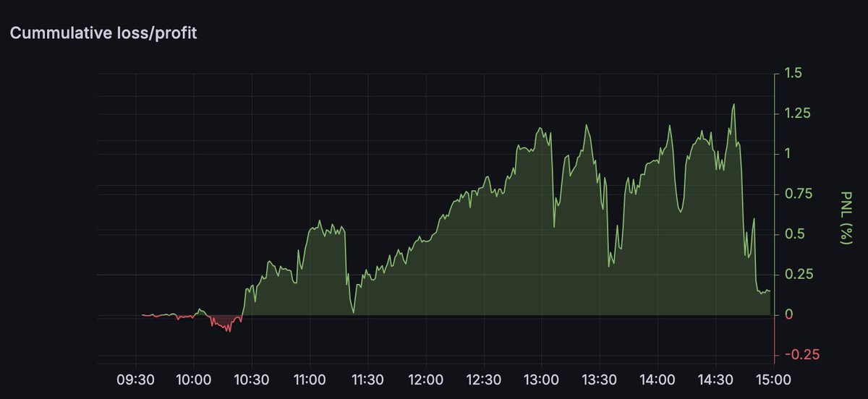
Task: Select the 11:00 time axis label
Action: (x=309, y=379)
